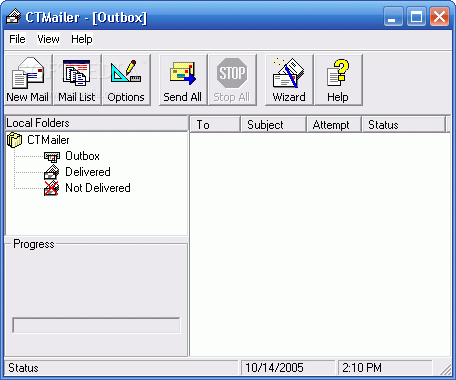Click the Outbox tray icon in tree
This screenshot has height=380, width=456.
52,156
